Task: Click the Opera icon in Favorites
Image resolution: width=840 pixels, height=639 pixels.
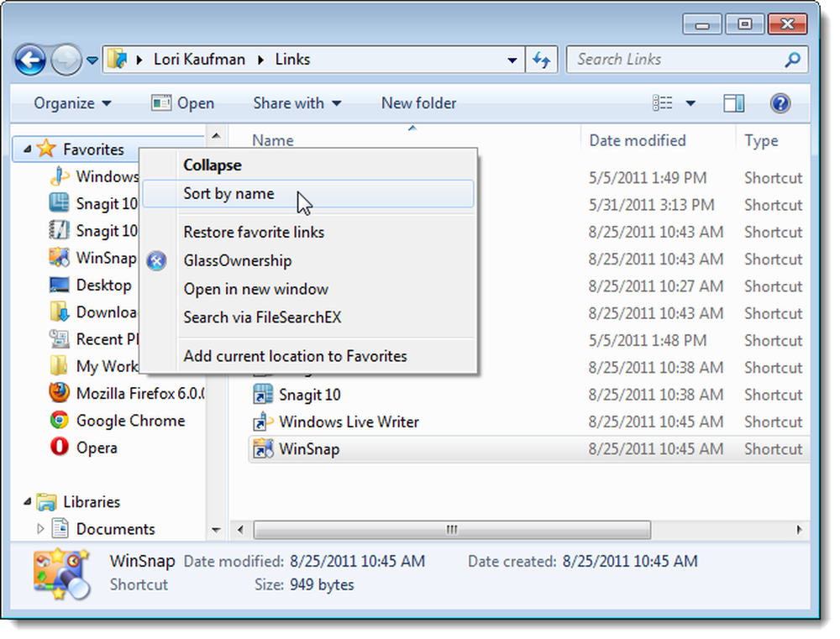Action: [59, 447]
